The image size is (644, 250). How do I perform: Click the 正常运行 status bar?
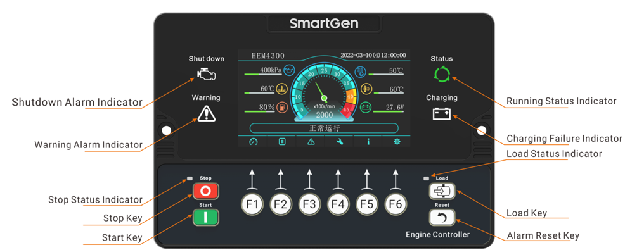click(324, 128)
